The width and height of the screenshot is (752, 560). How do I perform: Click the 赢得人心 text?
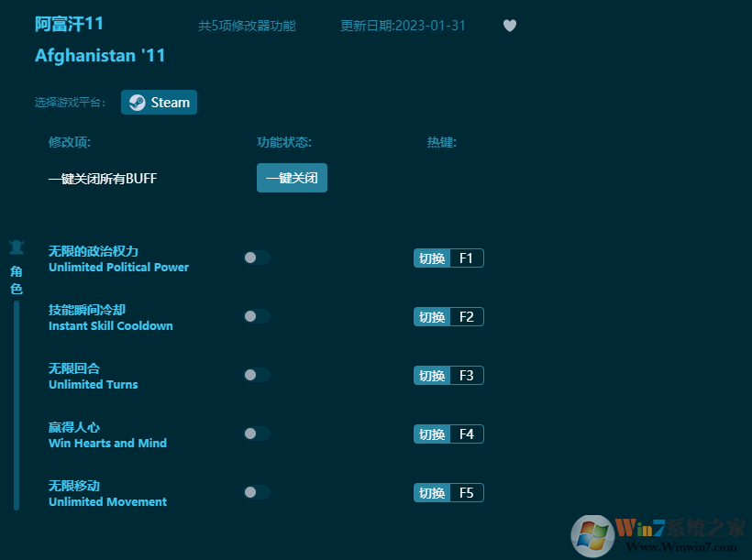click(74, 427)
